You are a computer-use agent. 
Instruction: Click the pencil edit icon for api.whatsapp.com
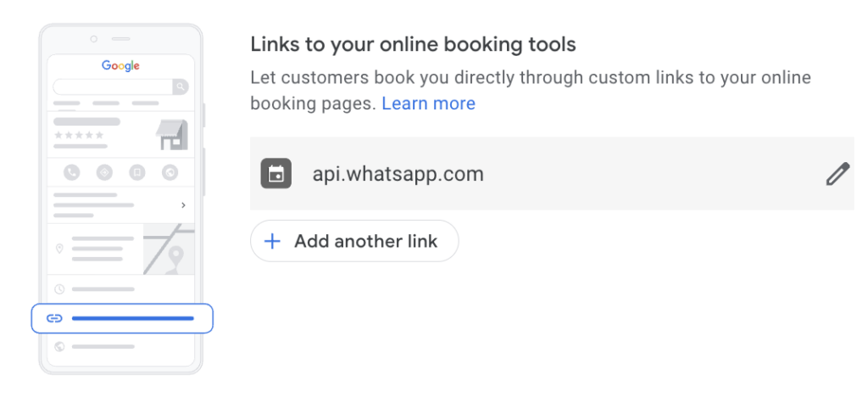click(x=837, y=175)
